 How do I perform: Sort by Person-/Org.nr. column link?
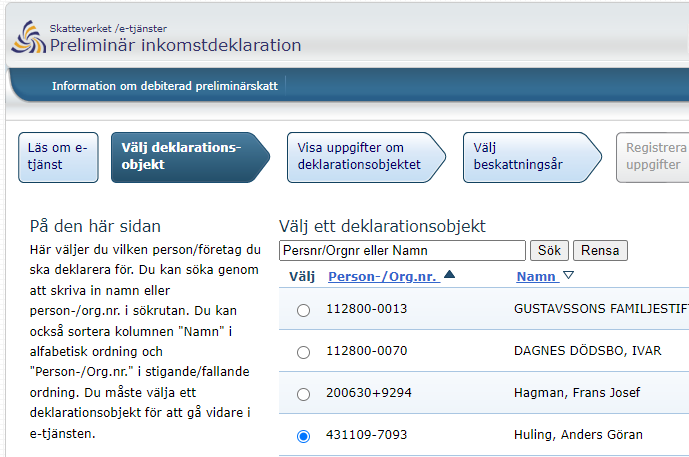click(x=384, y=276)
